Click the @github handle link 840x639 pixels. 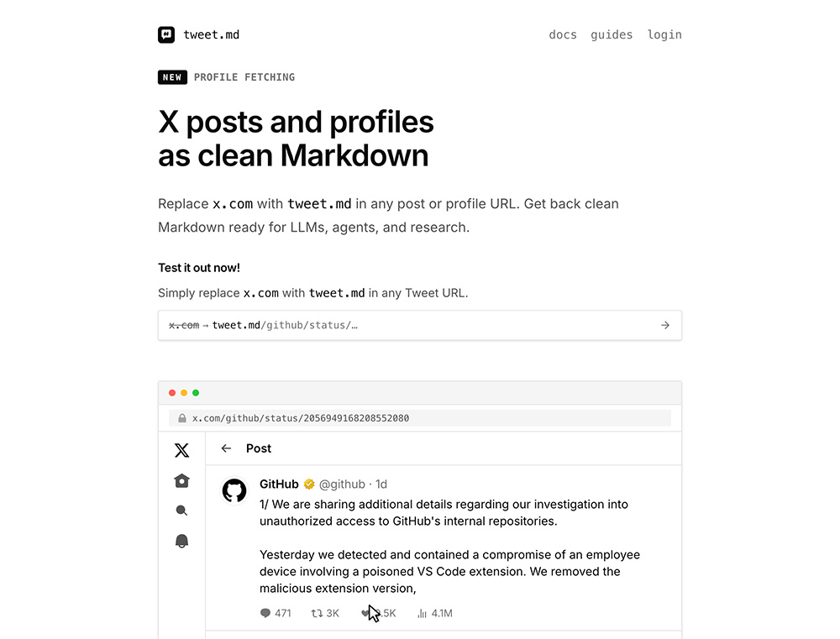point(342,484)
